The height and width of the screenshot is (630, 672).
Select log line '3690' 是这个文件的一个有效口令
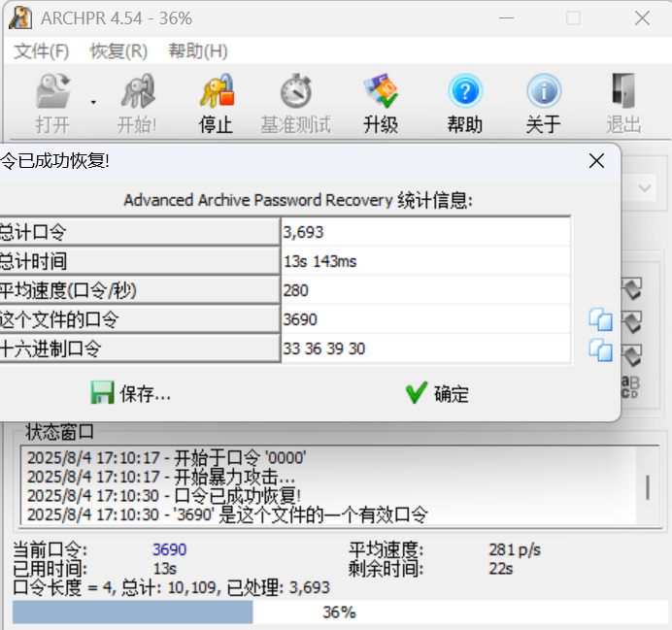click(x=227, y=514)
